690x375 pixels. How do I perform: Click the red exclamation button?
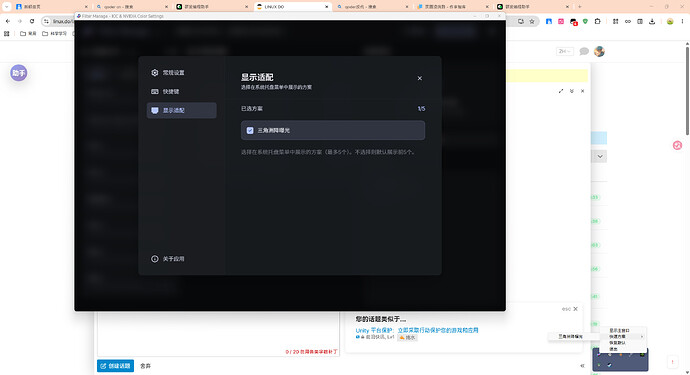pyautogui.click(x=672, y=362)
